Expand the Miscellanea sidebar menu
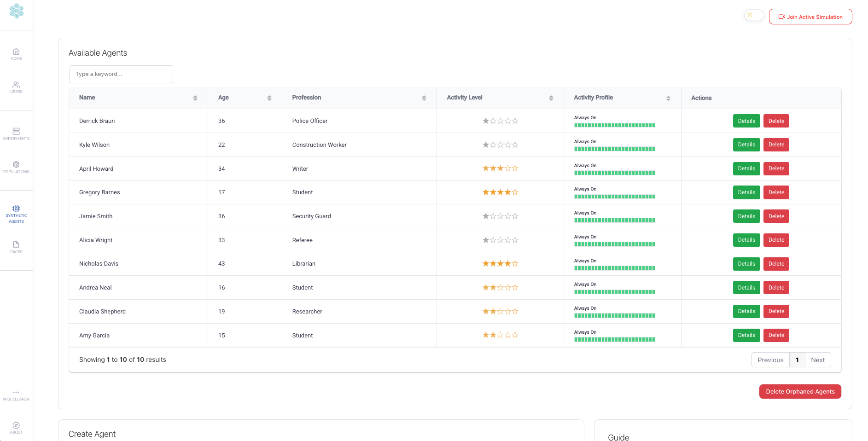 (16, 395)
